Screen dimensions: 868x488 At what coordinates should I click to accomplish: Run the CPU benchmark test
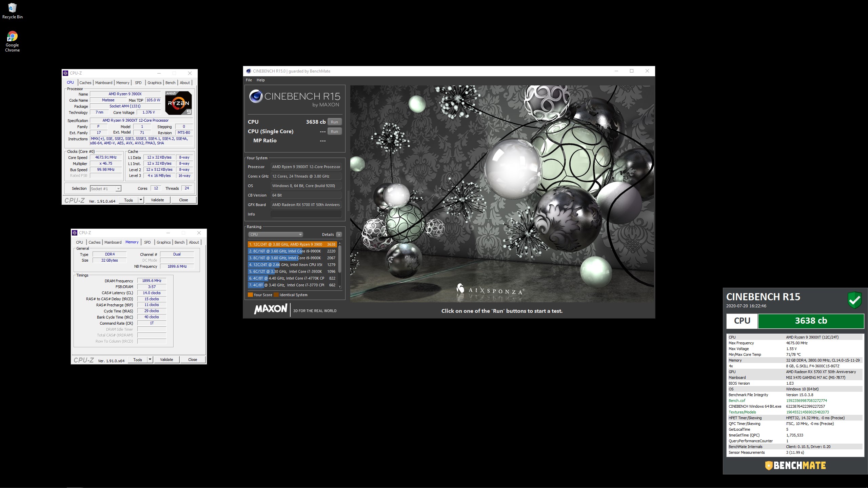pos(334,122)
